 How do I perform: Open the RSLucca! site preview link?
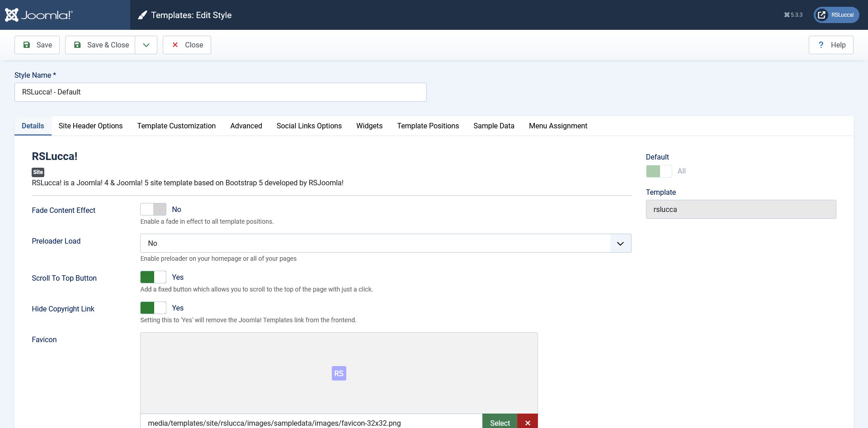pyautogui.click(x=836, y=15)
